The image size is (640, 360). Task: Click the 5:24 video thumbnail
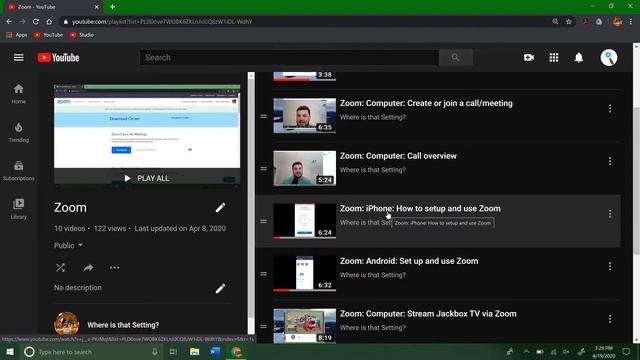click(x=304, y=168)
